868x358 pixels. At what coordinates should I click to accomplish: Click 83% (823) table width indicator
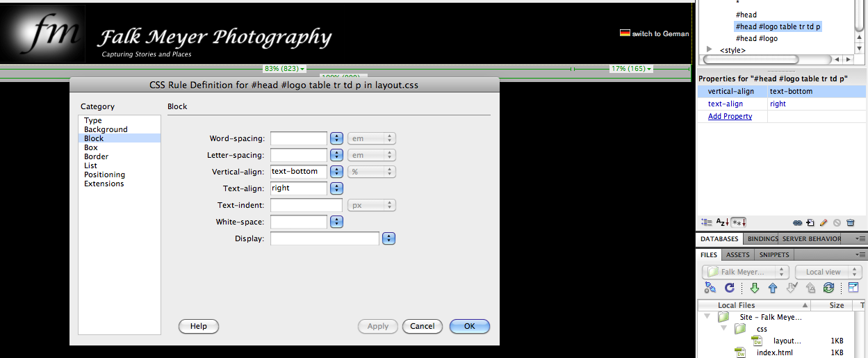pos(284,69)
